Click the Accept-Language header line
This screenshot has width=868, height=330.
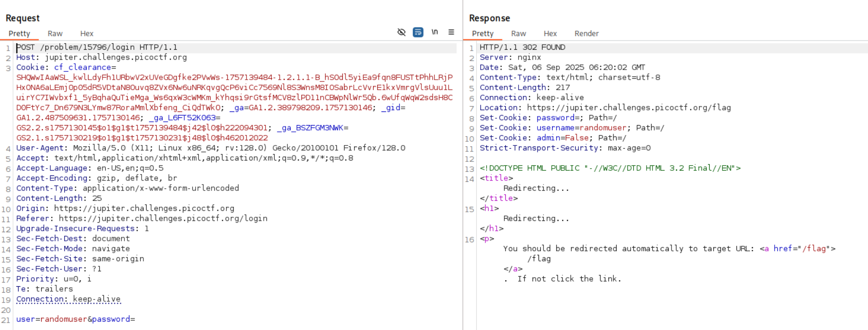[x=90, y=168]
